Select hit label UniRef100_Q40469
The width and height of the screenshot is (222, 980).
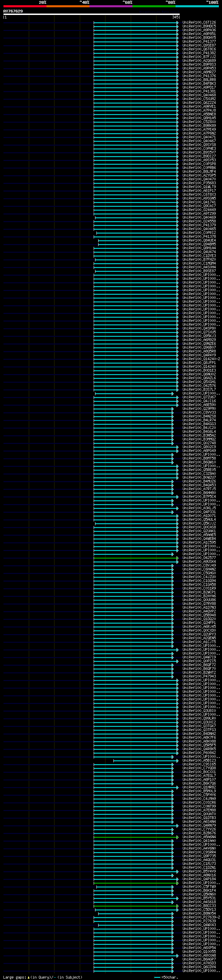coord(199,218)
